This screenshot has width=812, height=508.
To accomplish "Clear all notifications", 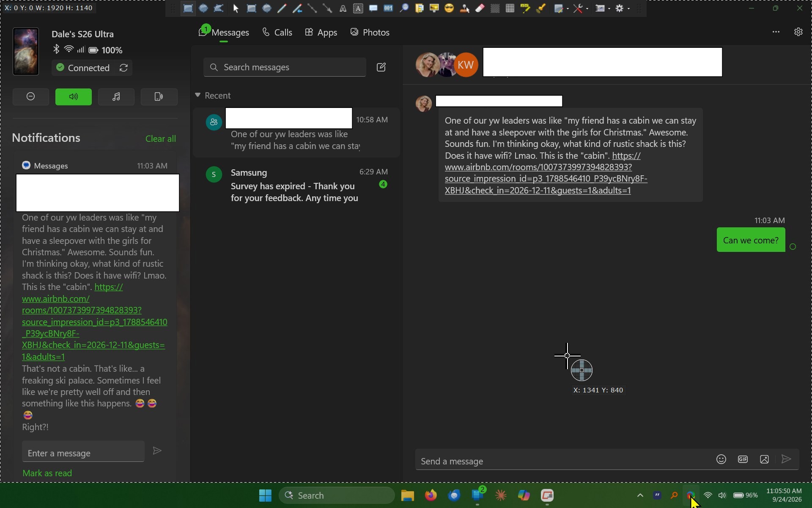I will pyautogui.click(x=161, y=139).
